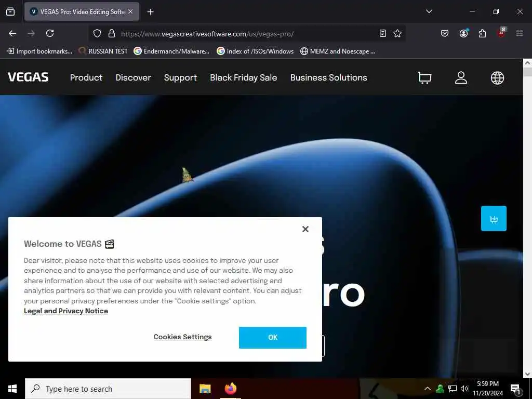Image resolution: width=532 pixels, height=399 pixels.
Task: Select the VEGAS Pro Video Editing tab
Action: [x=82, y=11]
